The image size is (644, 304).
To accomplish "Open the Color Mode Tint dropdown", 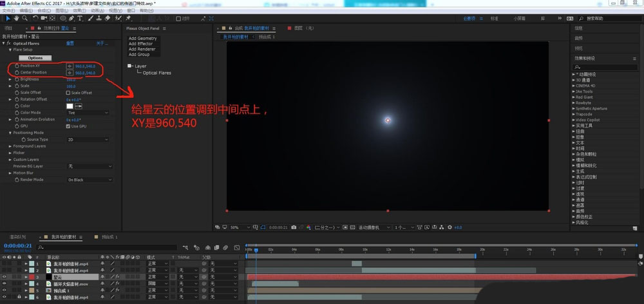I will (88, 113).
